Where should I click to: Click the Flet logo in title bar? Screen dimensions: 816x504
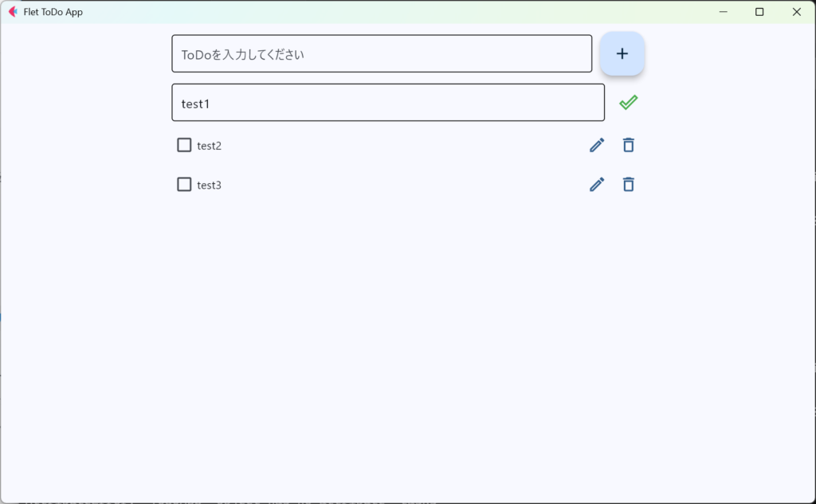tap(13, 11)
